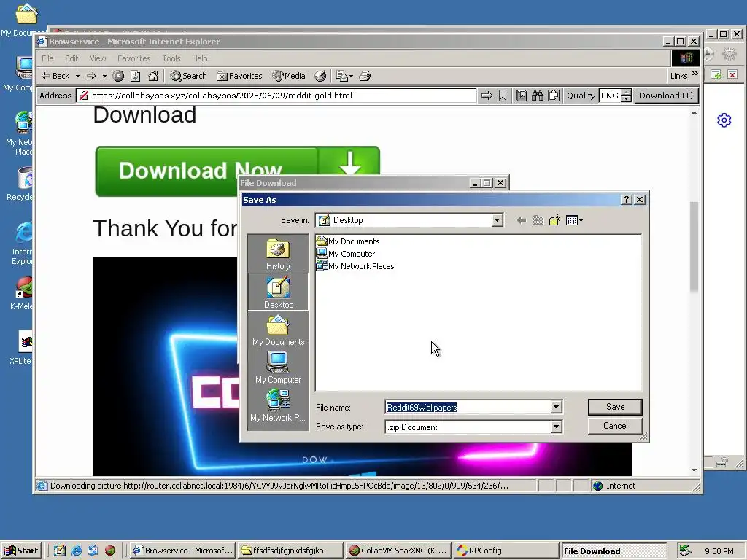This screenshot has height=560, width=747.
Task: Open the Tools menu
Action: pyautogui.click(x=171, y=58)
